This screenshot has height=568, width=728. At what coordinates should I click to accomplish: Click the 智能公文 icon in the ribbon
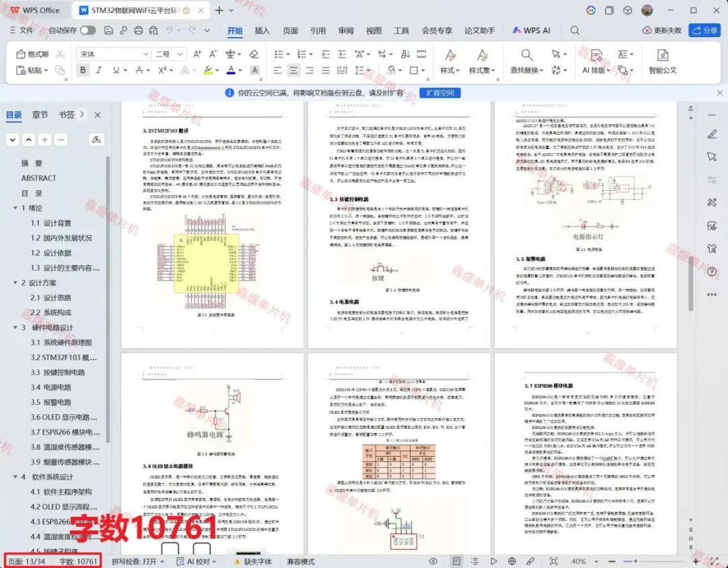(663, 61)
